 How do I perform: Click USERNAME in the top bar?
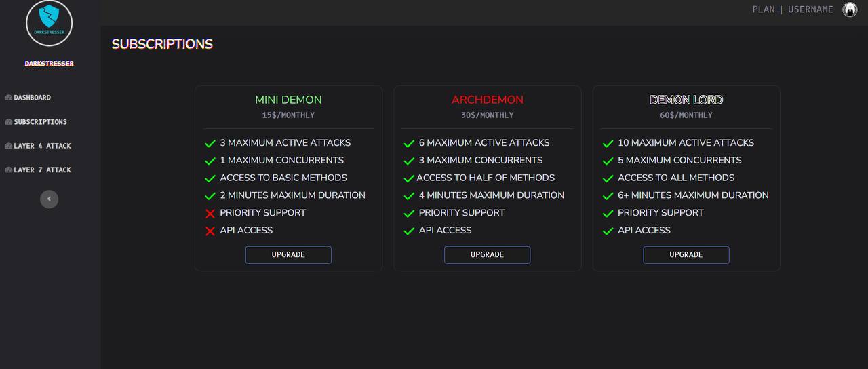[810, 9]
